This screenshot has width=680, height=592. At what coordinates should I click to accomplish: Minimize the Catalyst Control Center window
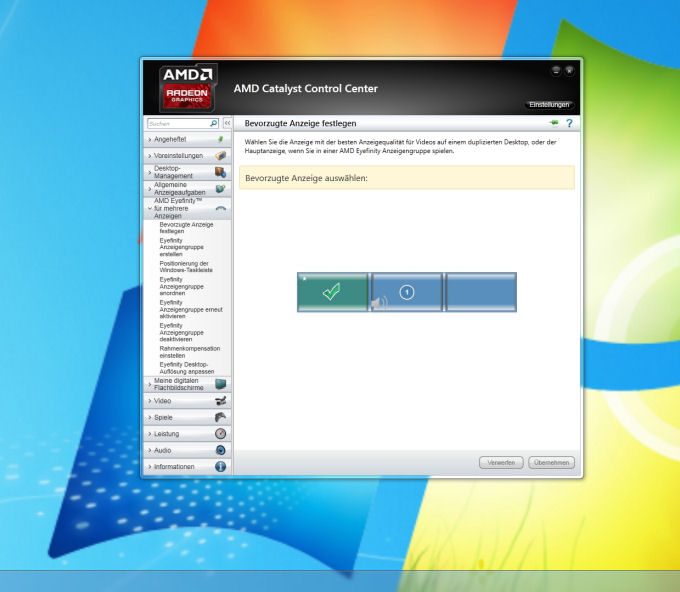click(x=556, y=70)
